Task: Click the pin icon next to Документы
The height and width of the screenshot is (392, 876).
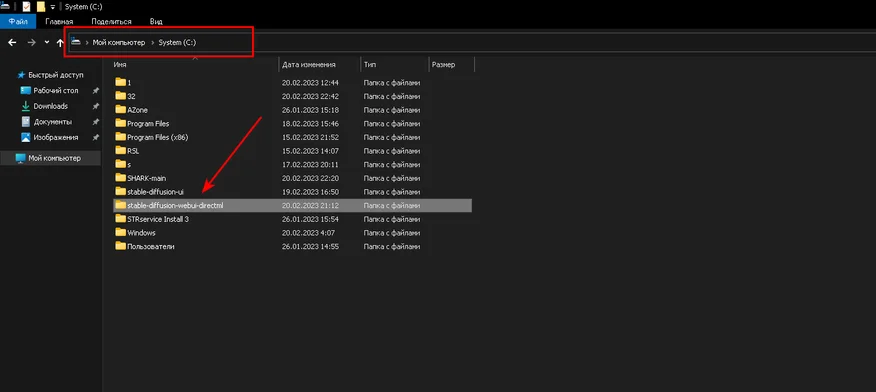Action: [96, 122]
